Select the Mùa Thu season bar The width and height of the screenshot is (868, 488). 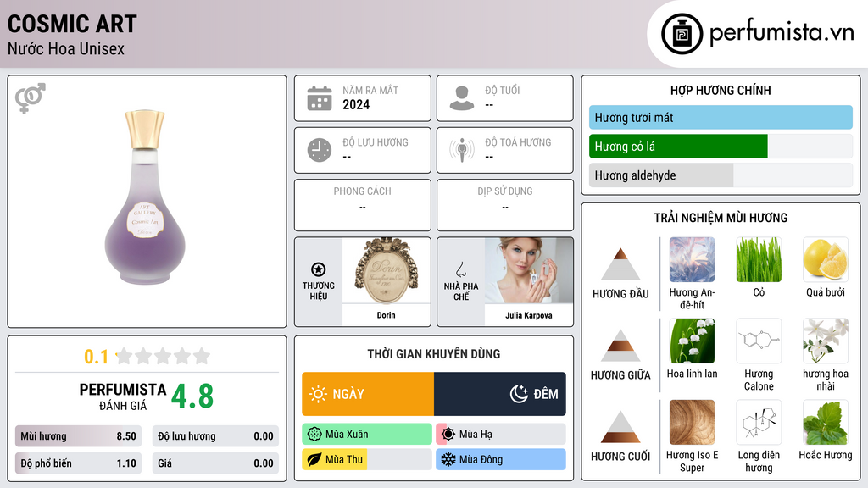coord(367,459)
